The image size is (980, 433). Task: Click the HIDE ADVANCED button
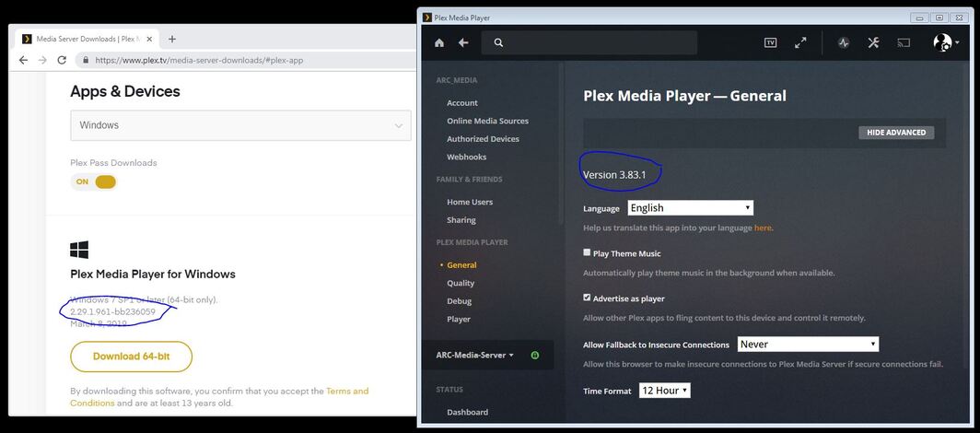(896, 133)
